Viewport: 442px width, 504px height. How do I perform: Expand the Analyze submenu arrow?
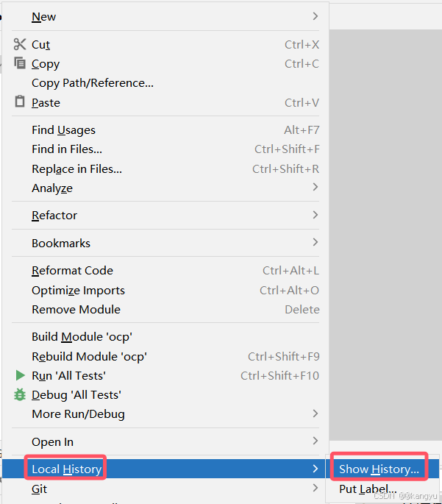click(x=315, y=187)
